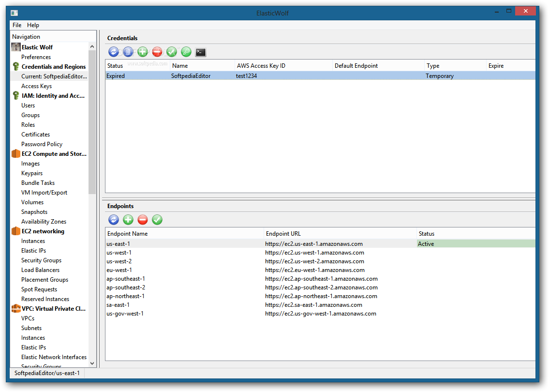Click the green key icon in Credentials toolbar

point(186,52)
